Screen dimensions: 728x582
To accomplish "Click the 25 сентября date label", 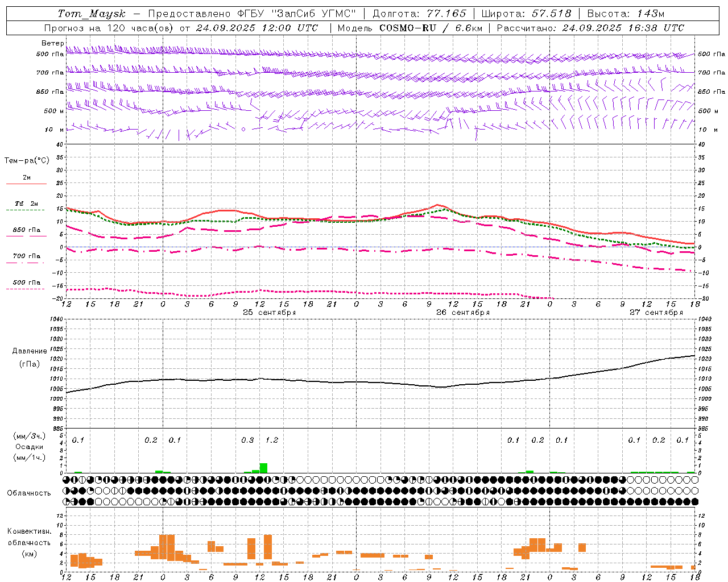I will tap(269, 313).
